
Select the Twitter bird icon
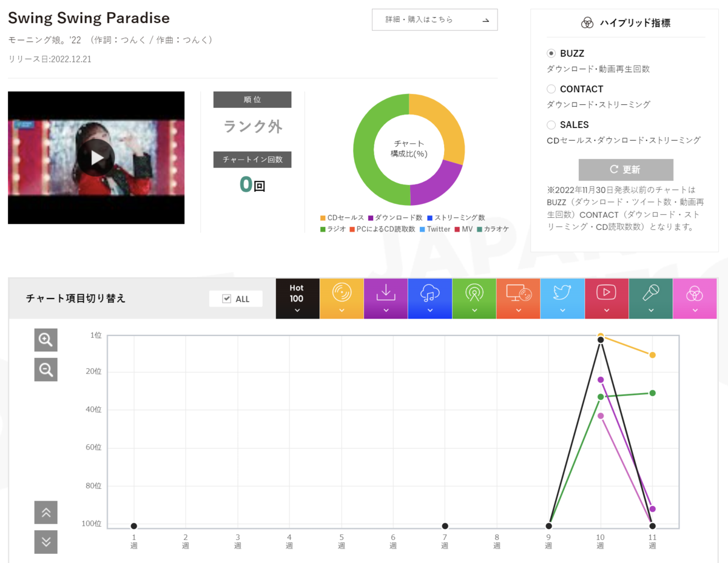[563, 292]
